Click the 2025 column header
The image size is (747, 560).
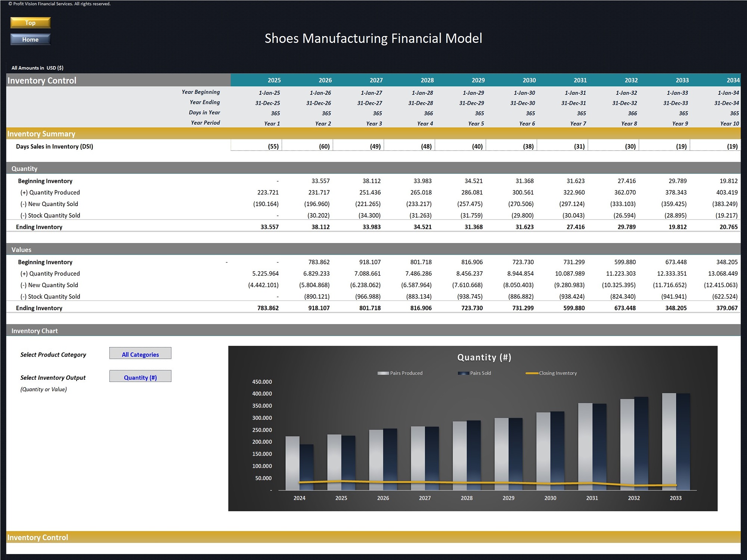tap(274, 80)
